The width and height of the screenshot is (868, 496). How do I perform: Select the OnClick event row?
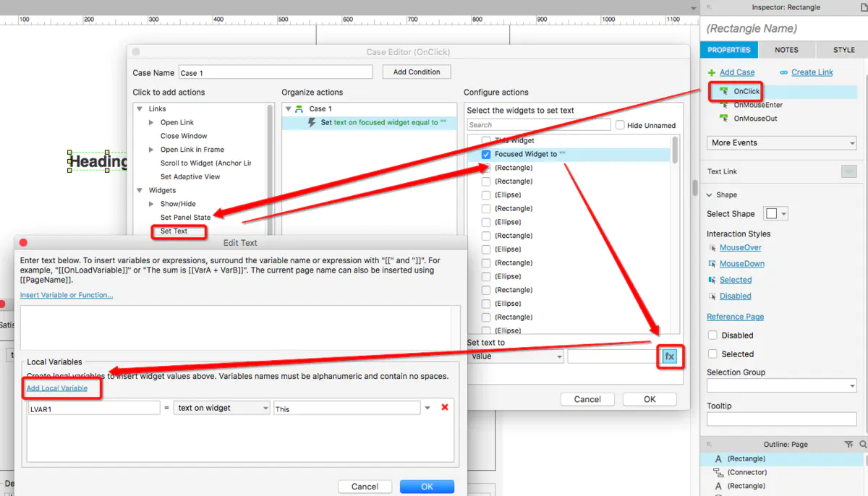[x=783, y=92]
